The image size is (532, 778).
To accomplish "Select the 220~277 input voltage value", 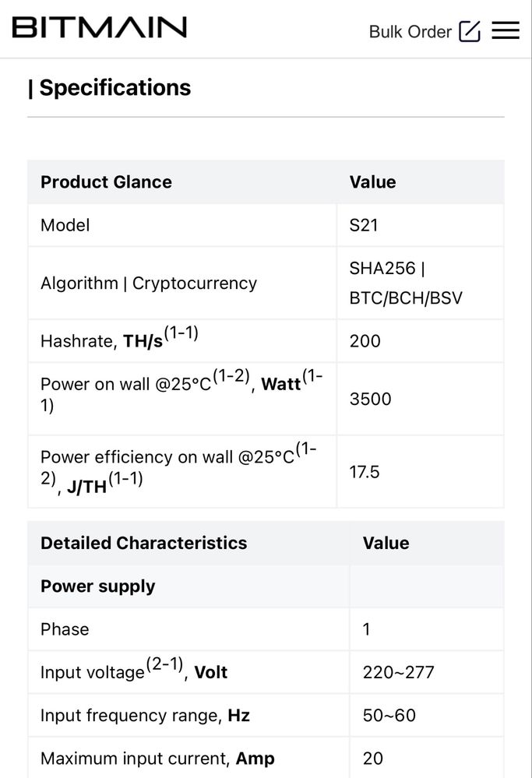I will click(x=399, y=672).
